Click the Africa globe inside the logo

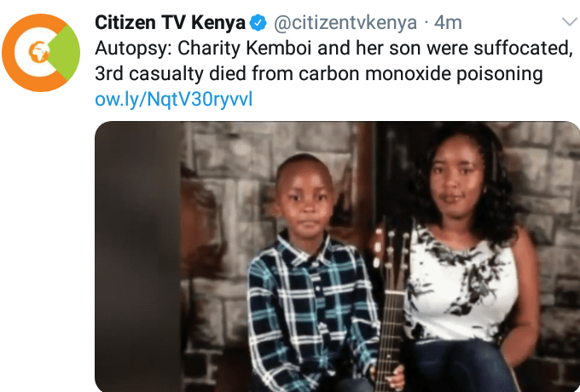tap(39, 52)
